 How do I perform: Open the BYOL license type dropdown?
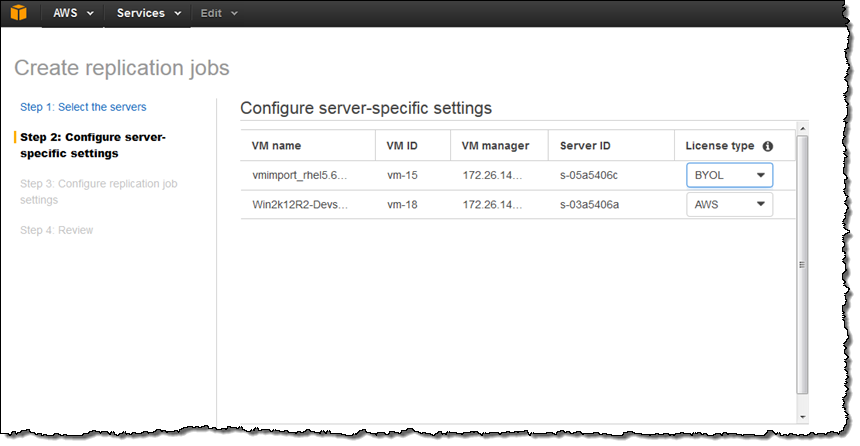[x=729, y=175]
